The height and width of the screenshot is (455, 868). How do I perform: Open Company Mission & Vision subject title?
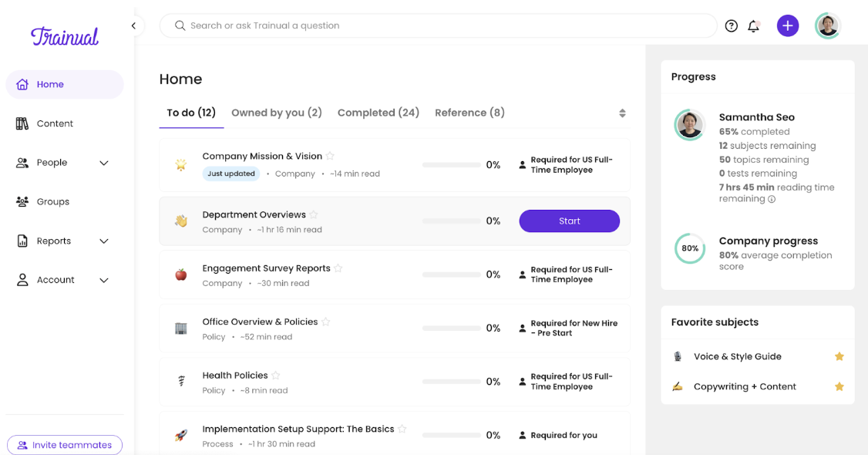(262, 156)
